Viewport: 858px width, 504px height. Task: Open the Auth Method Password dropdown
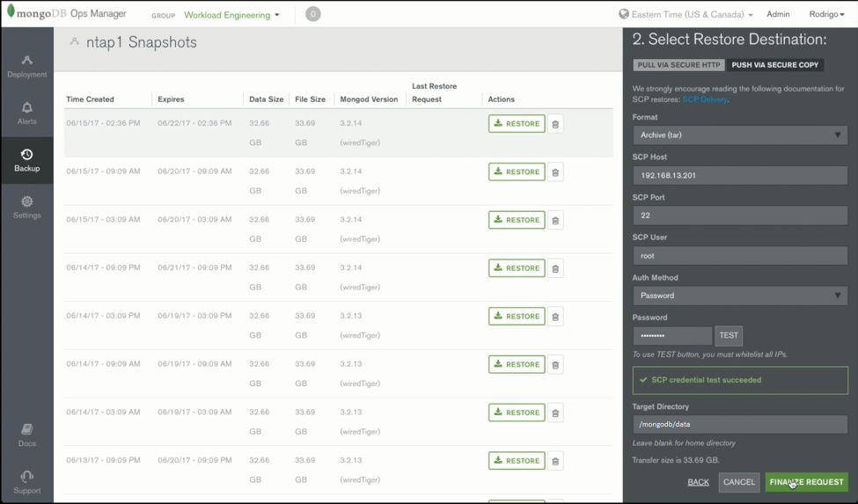pyautogui.click(x=739, y=296)
